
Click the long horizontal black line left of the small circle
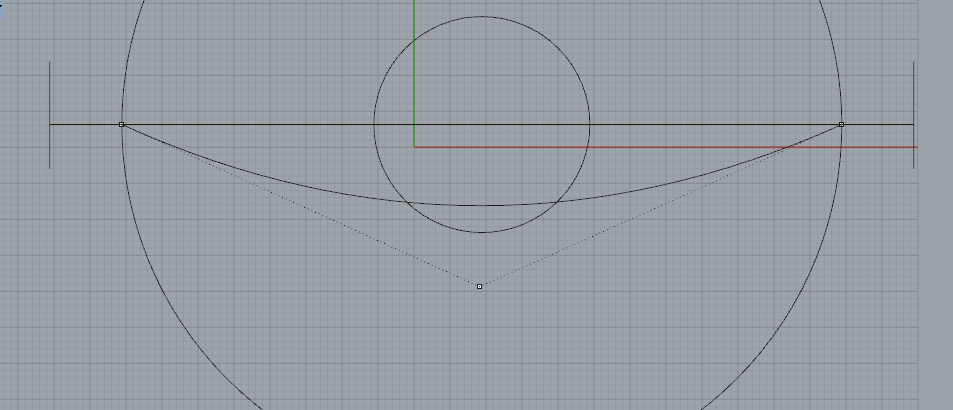point(250,124)
